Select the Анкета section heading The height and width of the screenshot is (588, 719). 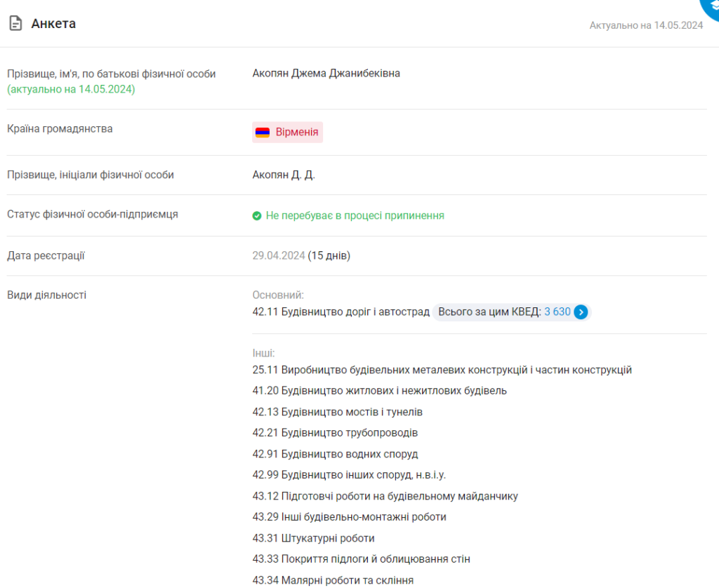[x=53, y=24]
